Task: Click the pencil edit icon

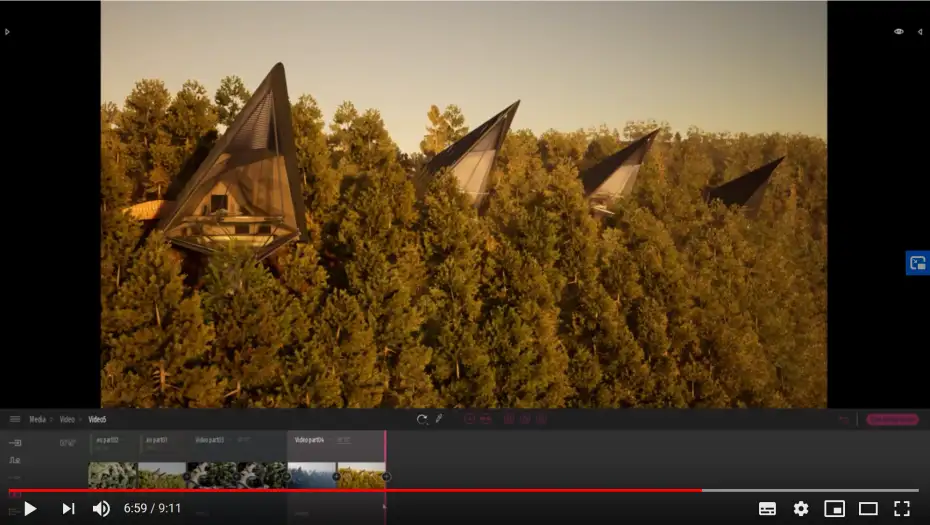Action: [x=439, y=419]
